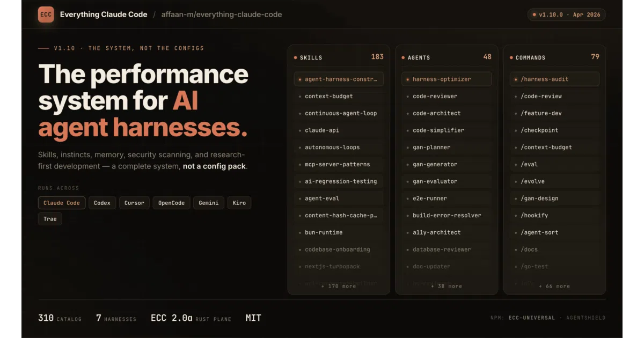The width and height of the screenshot is (644, 338).
Task: Select the Cursor harness chip
Action: [134, 203]
